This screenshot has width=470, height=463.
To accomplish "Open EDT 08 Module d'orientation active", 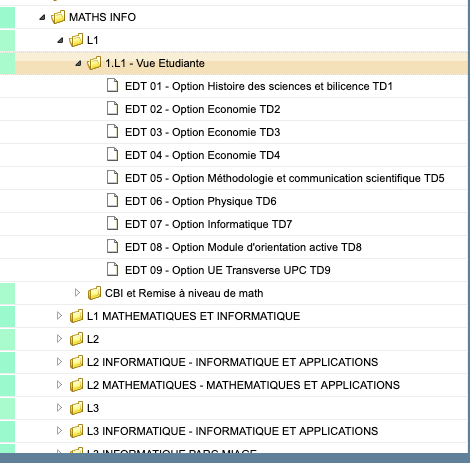I will coord(243,247).
